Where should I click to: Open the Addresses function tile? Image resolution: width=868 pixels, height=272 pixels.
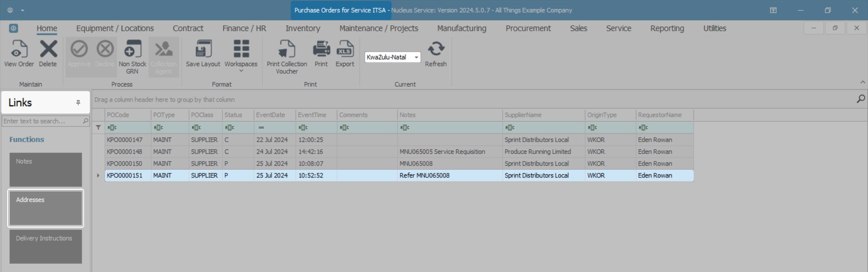pyautogui.click(x=46, y=208)
